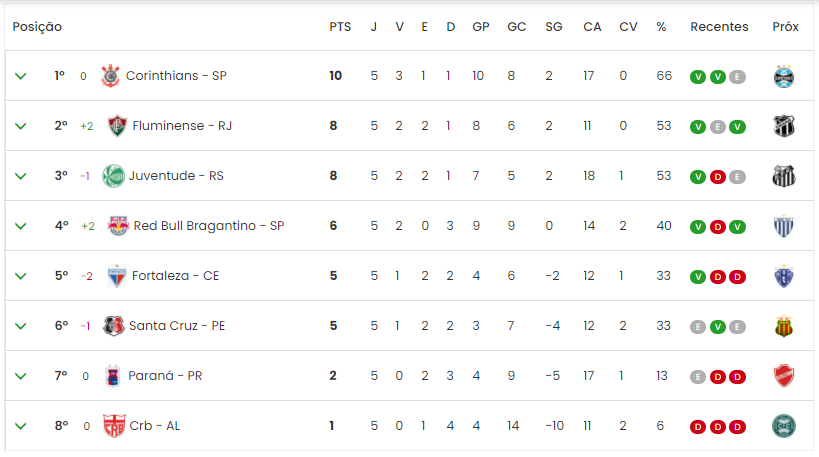Click Crb's last red D result badge
Image resolution: width=819 pixels, height=457 pixels.
point(737,427)
